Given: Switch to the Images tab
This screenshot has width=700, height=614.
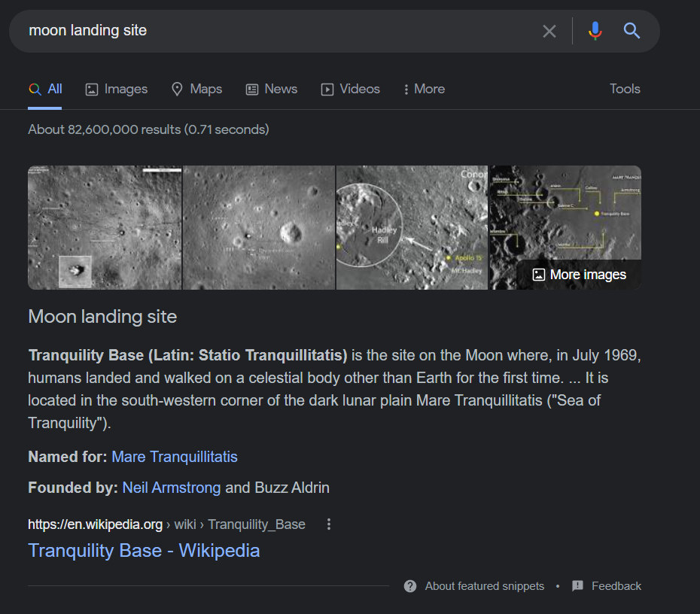Looking at the screenshot, I should coord(117,90).
